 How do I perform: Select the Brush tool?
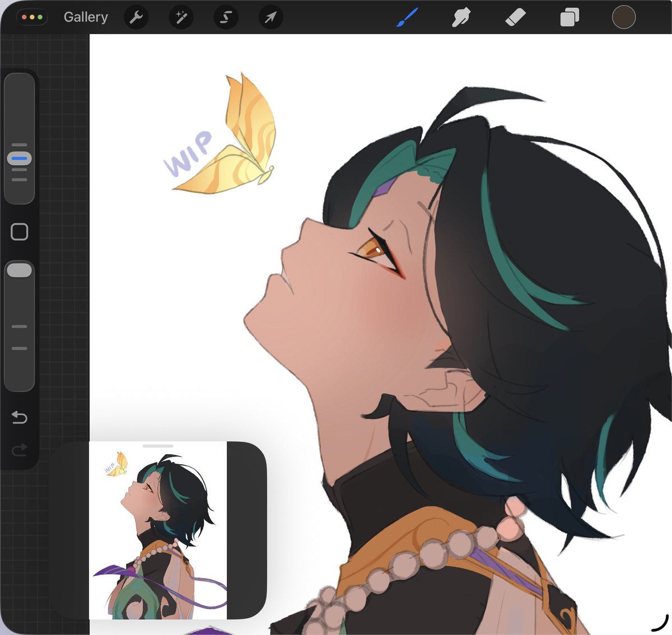pos(408,17)
